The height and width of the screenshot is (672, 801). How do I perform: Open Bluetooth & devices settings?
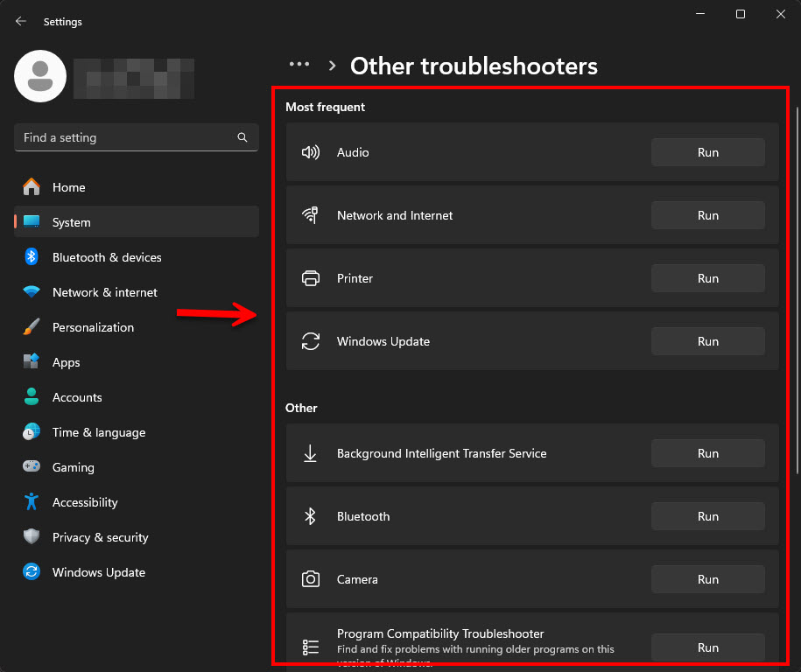[x=137, y=257]
